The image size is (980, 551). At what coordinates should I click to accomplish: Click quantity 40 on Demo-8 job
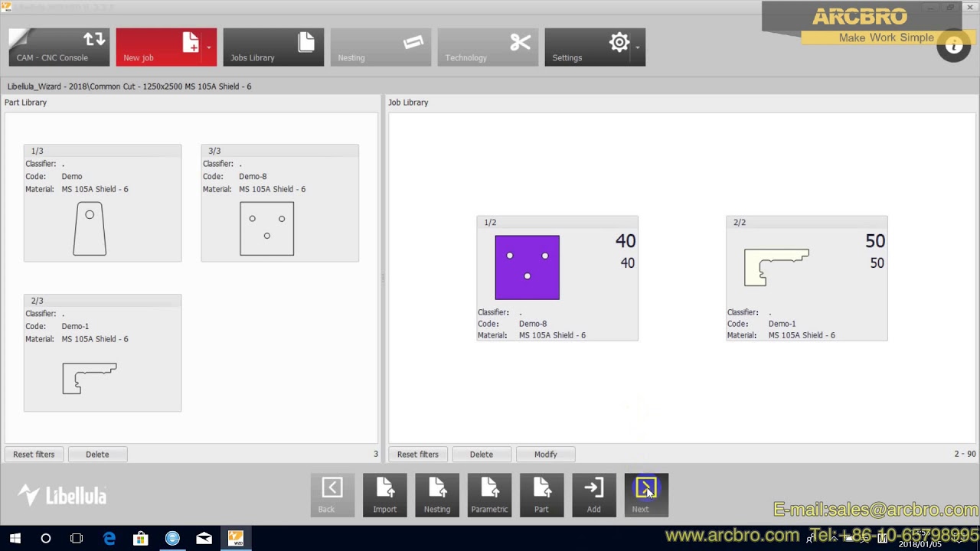[x=626, y=241]
